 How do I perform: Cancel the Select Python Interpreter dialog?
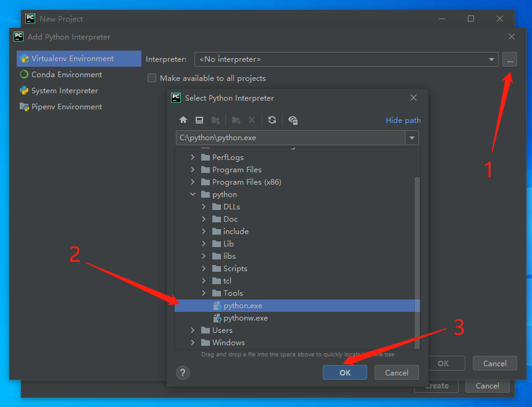[397, 372]
